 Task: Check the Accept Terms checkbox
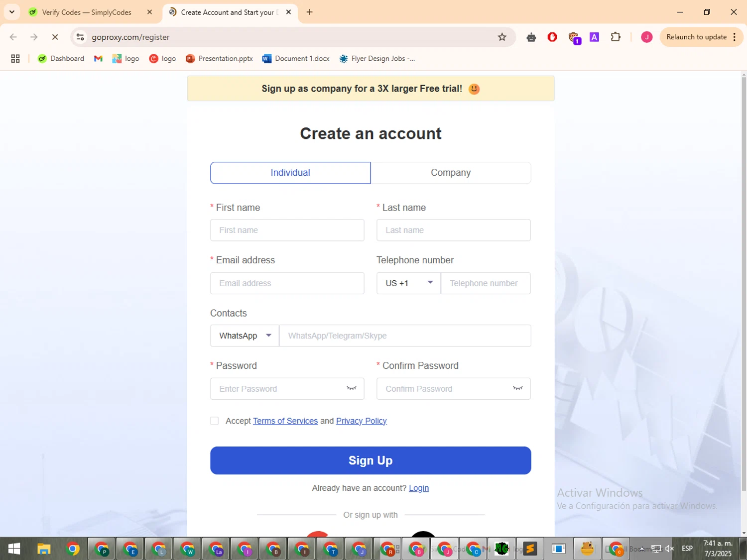pyautogui.click(x=215, y=421)
